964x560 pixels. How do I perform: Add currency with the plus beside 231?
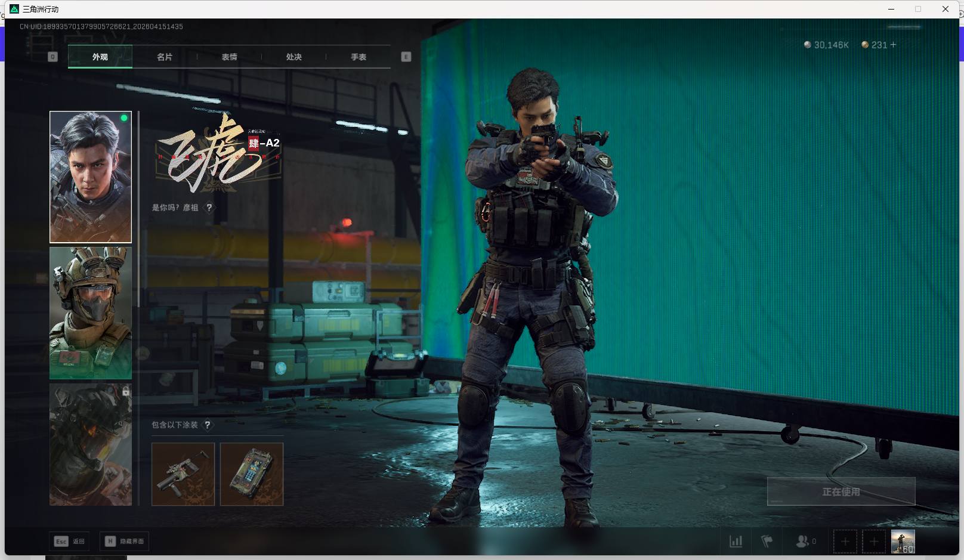click(893, 45)
